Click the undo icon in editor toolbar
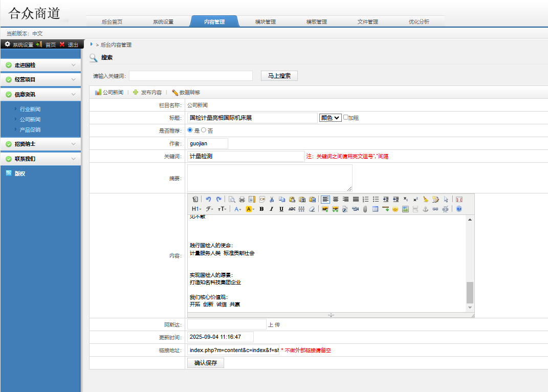Screen dimensions: 548x392 click(208, 199)
